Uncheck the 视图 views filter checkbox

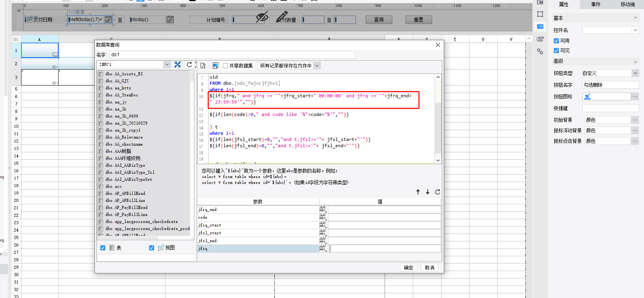(151, 248)
